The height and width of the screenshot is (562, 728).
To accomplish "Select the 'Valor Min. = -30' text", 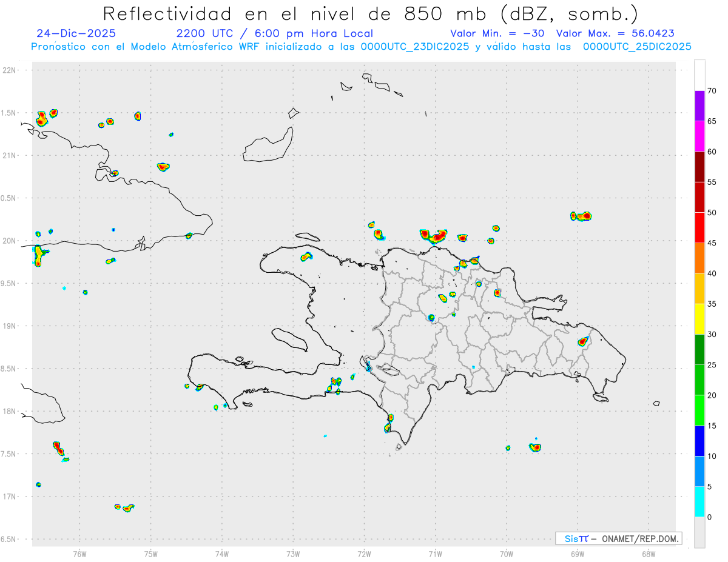I will [497, 33].
